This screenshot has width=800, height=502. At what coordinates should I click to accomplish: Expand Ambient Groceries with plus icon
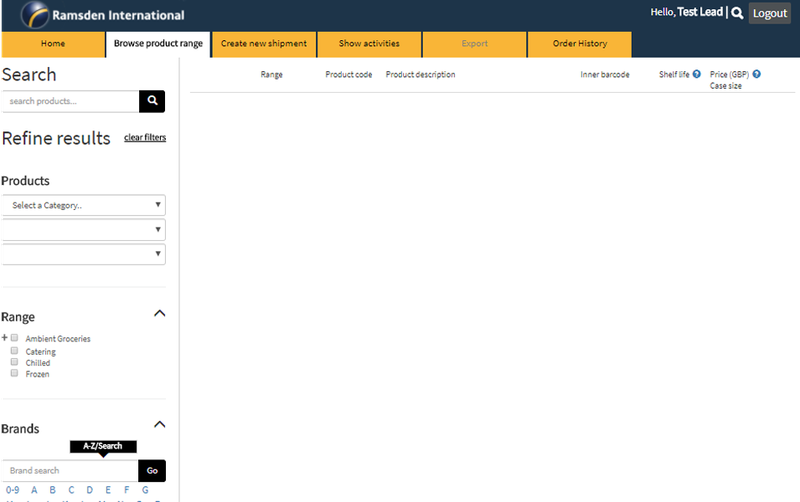pos(4,338)
